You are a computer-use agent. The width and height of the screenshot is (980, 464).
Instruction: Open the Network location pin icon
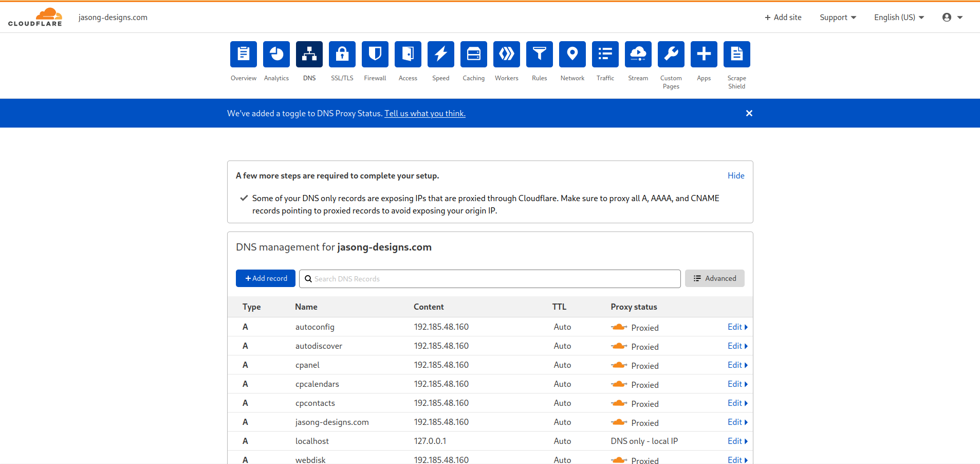572,54
